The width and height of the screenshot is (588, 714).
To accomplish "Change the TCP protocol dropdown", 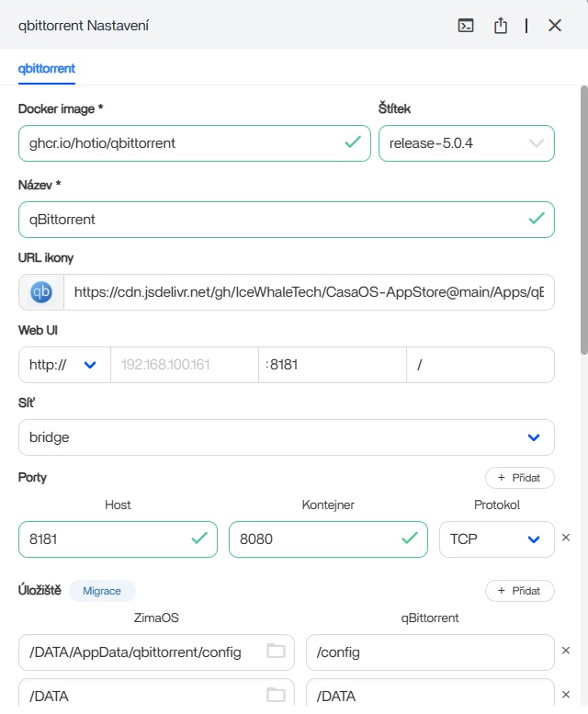I will tap(496, 539).
